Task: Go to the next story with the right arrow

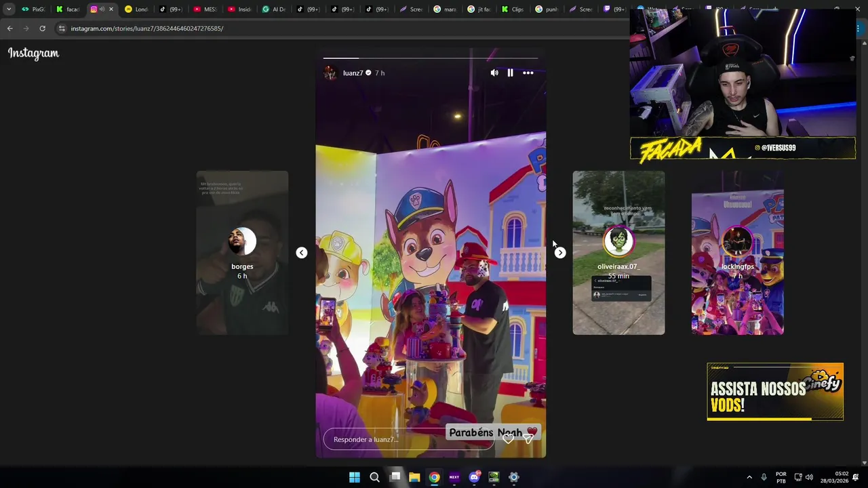Action: (x=560, y=253)
